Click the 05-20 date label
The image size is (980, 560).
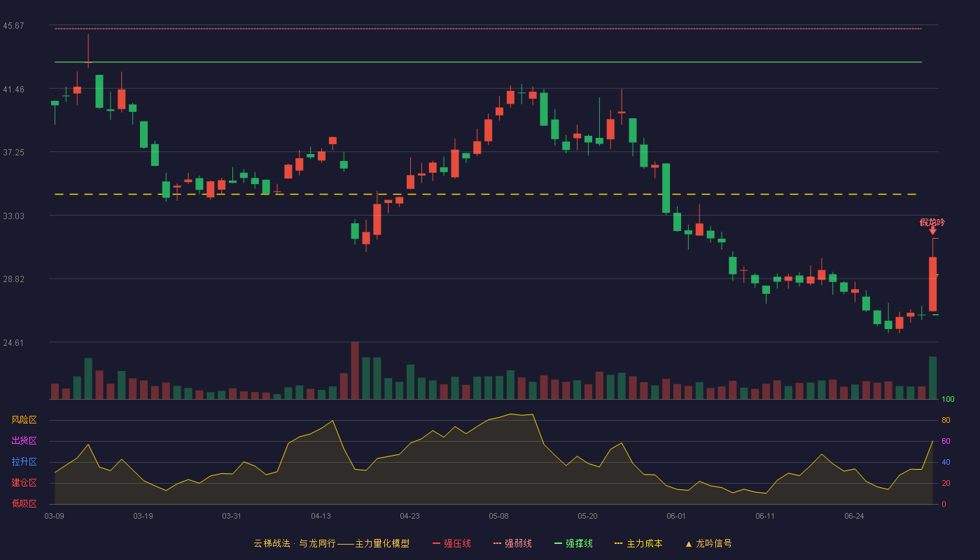coord(588,516)
